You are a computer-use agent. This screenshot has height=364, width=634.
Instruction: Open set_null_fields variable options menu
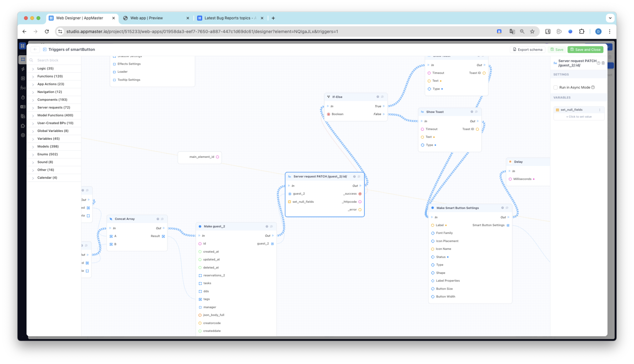click(600, 110)
